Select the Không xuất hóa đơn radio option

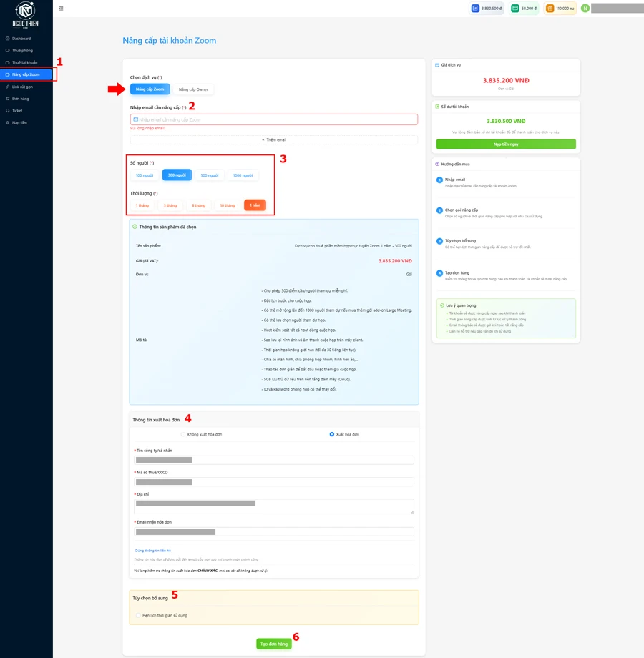[183, 434]
